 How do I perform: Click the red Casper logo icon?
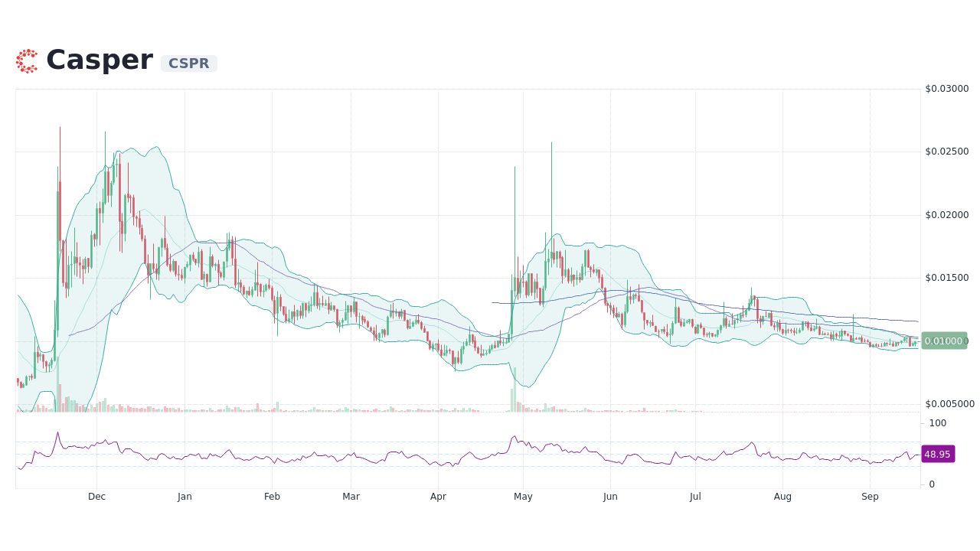[x=27, y=60]
